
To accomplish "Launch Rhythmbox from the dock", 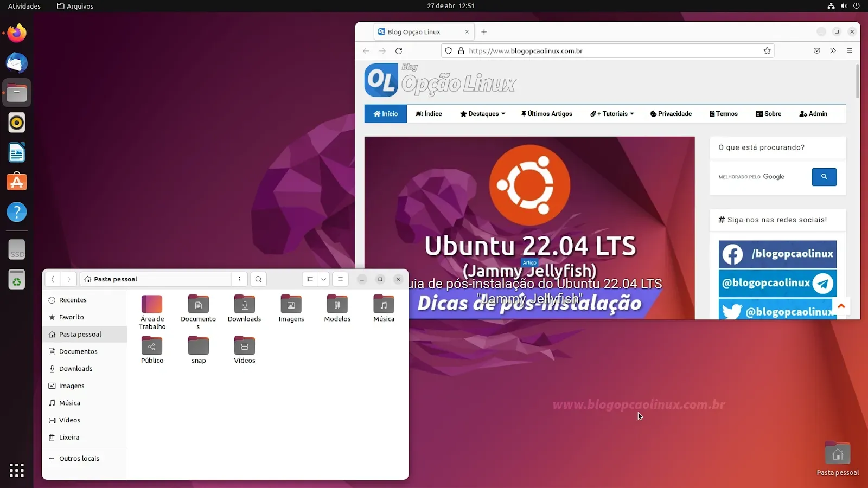I will click(x=17, y=123).
